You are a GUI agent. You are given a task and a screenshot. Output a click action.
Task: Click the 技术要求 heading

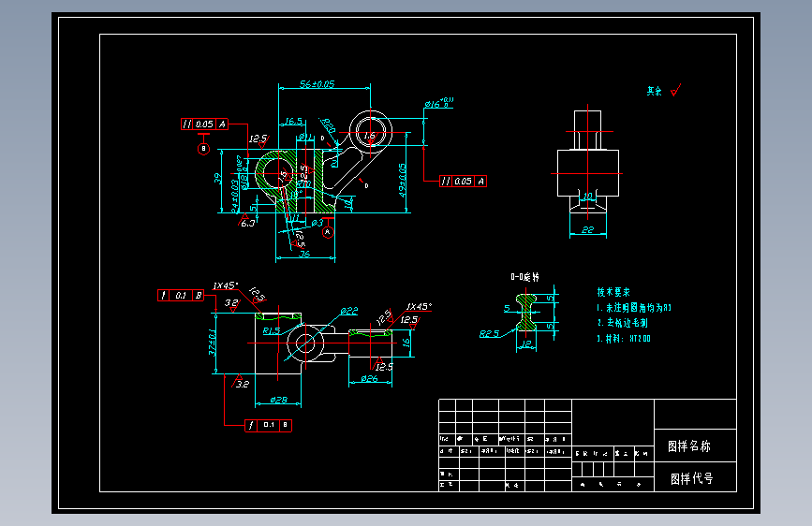pyautogui.click(x=613, y=292)
